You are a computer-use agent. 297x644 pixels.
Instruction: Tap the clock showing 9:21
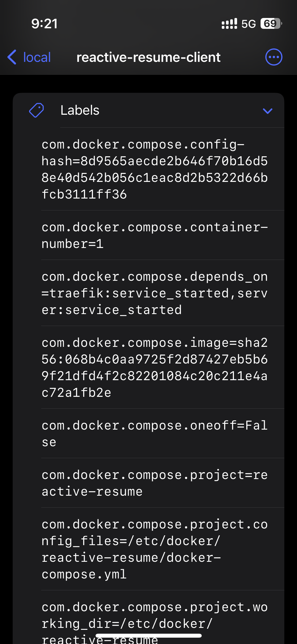pos(44,24)
